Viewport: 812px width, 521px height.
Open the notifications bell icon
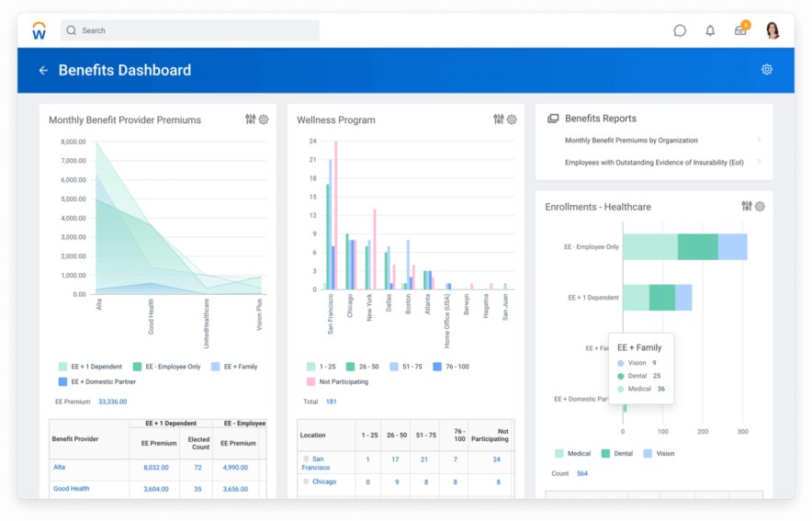[x=710, y=30]
